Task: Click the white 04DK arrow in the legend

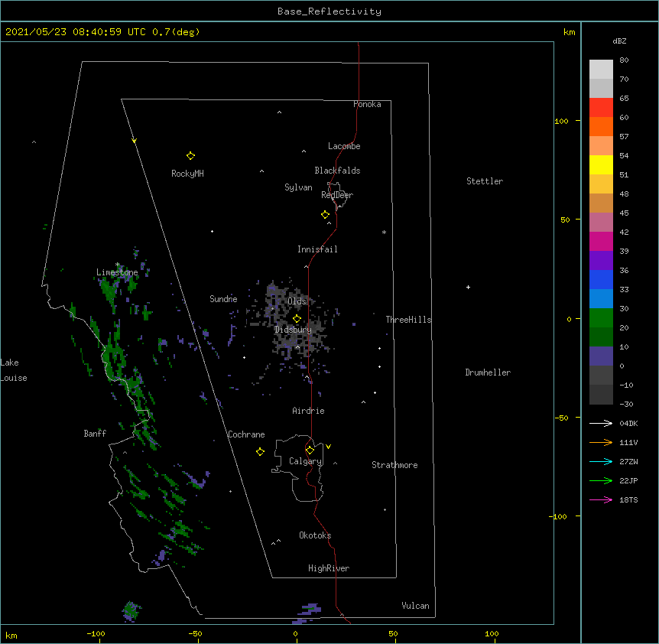Action: click(601, 423)
